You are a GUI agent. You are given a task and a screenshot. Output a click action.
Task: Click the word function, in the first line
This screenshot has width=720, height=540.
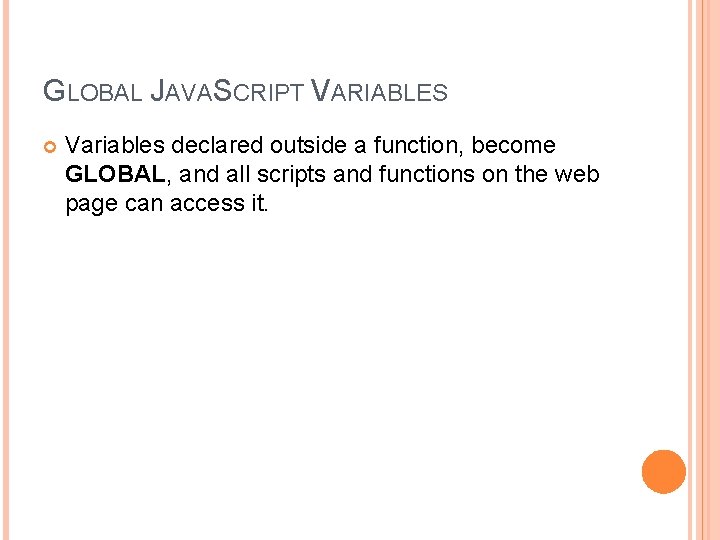416,146
